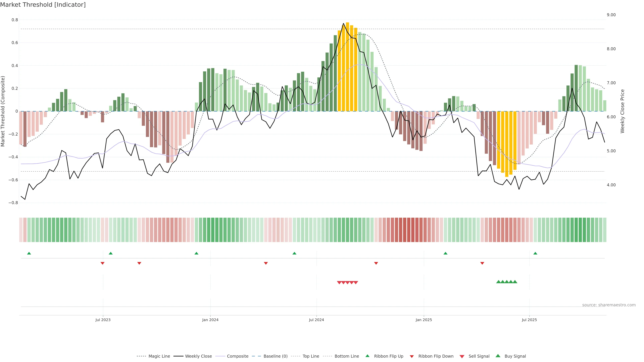Click the first red Sell Signal triangle in the cluster
This screenshot has height=362, width=644.
pos(339,283)
